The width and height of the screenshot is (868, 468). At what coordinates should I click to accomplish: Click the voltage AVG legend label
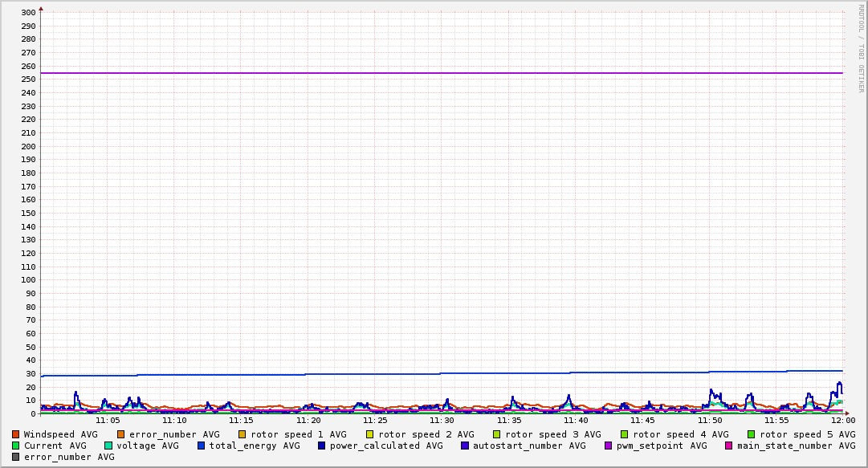[148, 446]
